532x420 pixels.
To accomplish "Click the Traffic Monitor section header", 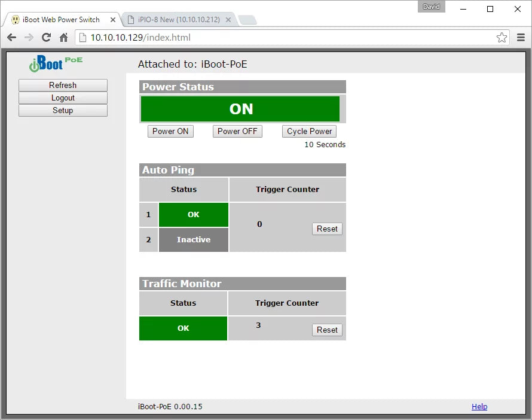I will coord(243,284).
